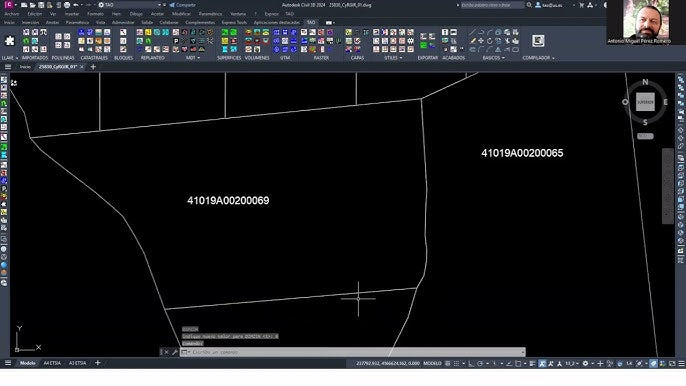Expand the COMPILADOR panel dropdown
The width and height of the screenshot is (686, 386).
click(x=553, y=58)
